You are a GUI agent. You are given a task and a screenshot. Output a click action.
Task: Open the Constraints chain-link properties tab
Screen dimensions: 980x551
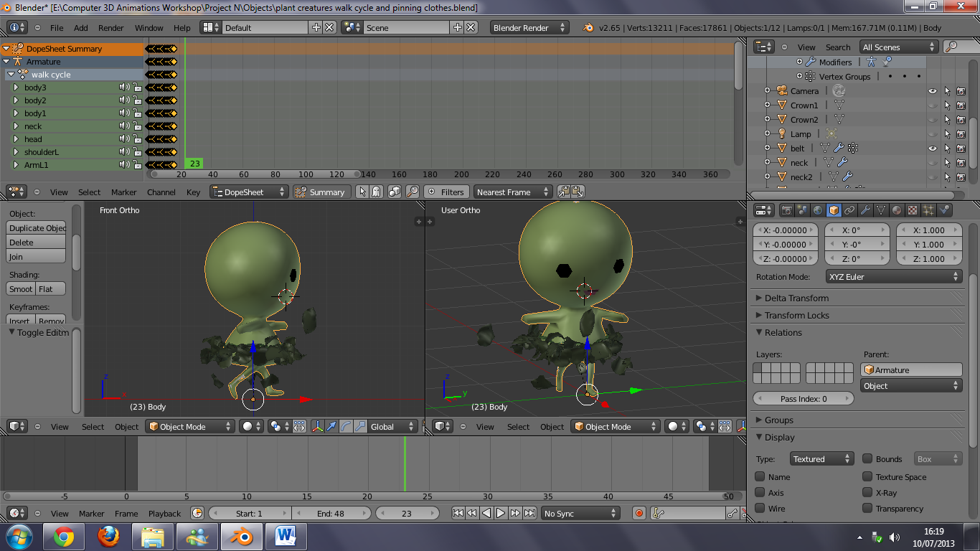click(x=849, y=210)
